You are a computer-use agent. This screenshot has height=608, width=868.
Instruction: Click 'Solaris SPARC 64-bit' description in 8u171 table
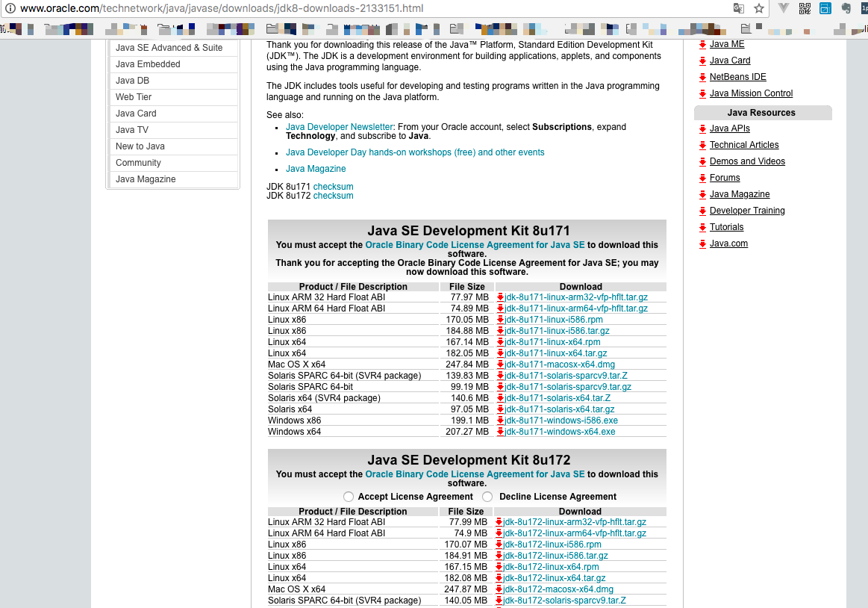310,387
